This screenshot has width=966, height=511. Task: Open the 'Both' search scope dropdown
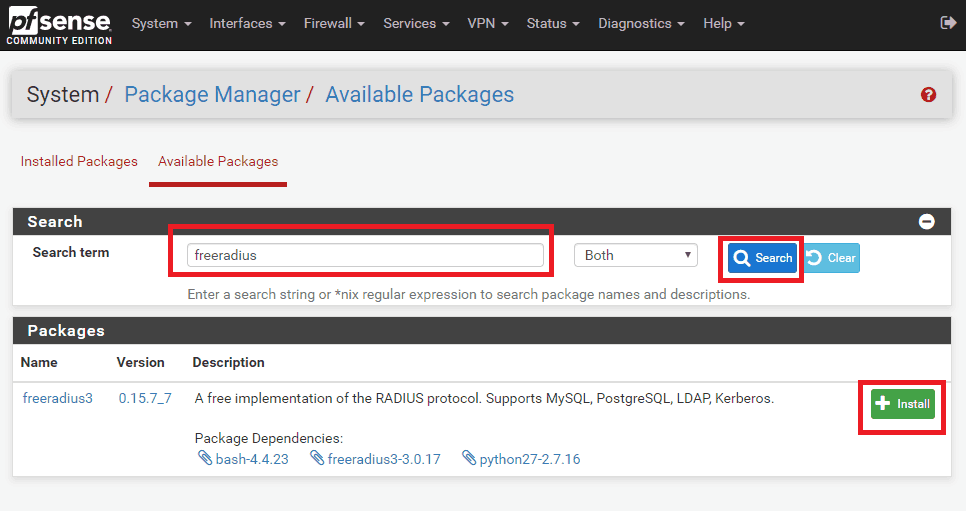pyautogui.click(x=635, y=255)
